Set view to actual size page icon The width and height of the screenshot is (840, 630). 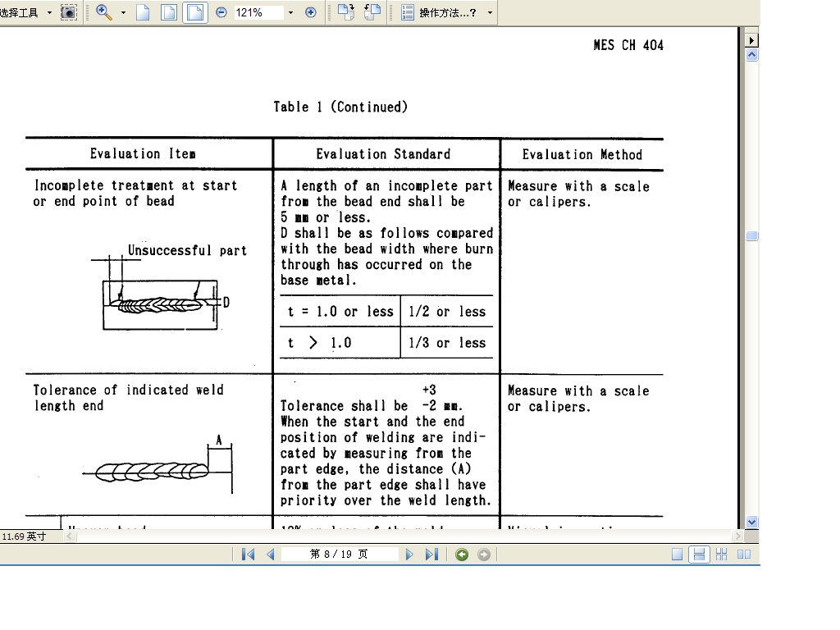(x=143, y=12)
